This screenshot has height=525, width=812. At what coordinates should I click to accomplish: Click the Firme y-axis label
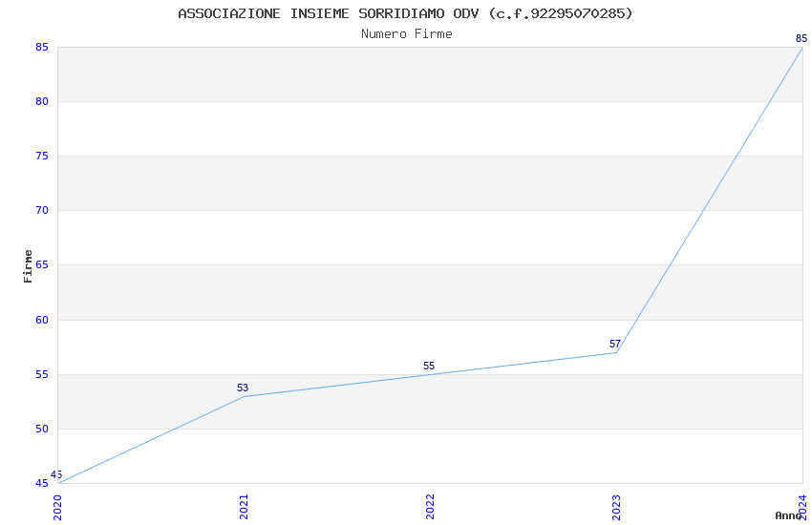tap(28, 266)
